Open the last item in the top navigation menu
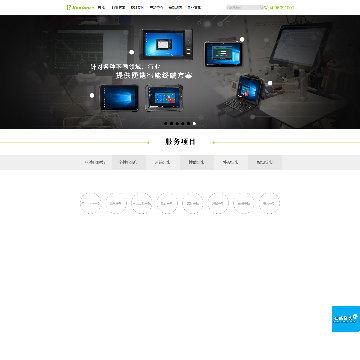 coord(194,7)
